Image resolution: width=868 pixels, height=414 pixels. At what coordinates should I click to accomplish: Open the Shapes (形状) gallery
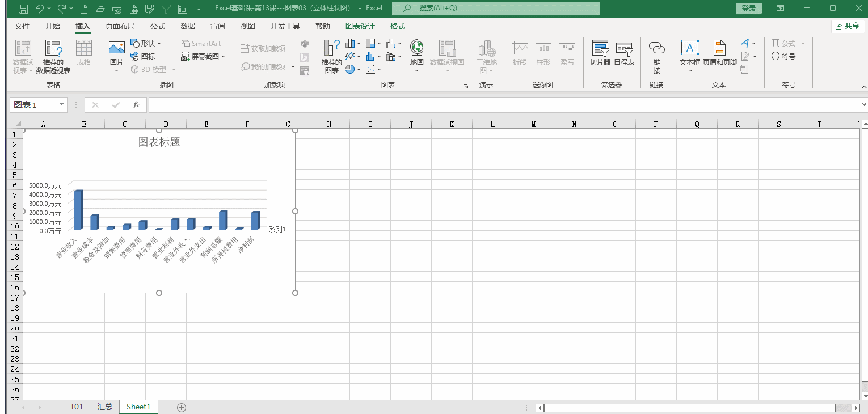(146, 43)
